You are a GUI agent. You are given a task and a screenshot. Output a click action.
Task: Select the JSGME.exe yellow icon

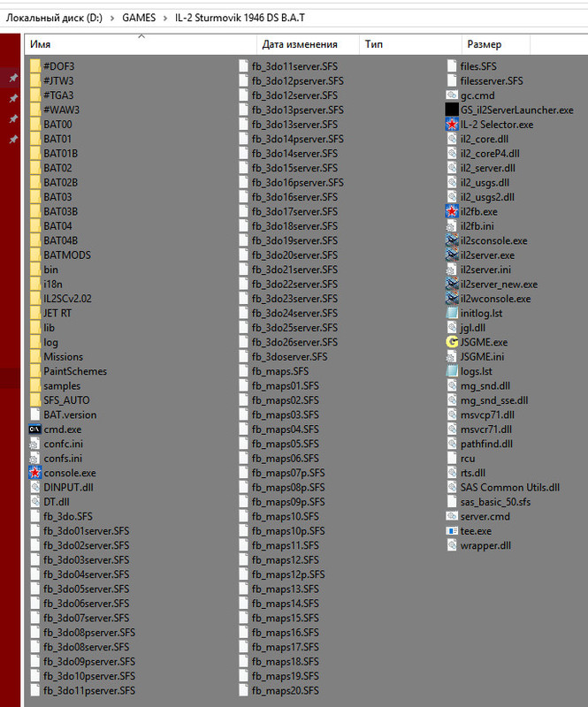coord(452,342)
